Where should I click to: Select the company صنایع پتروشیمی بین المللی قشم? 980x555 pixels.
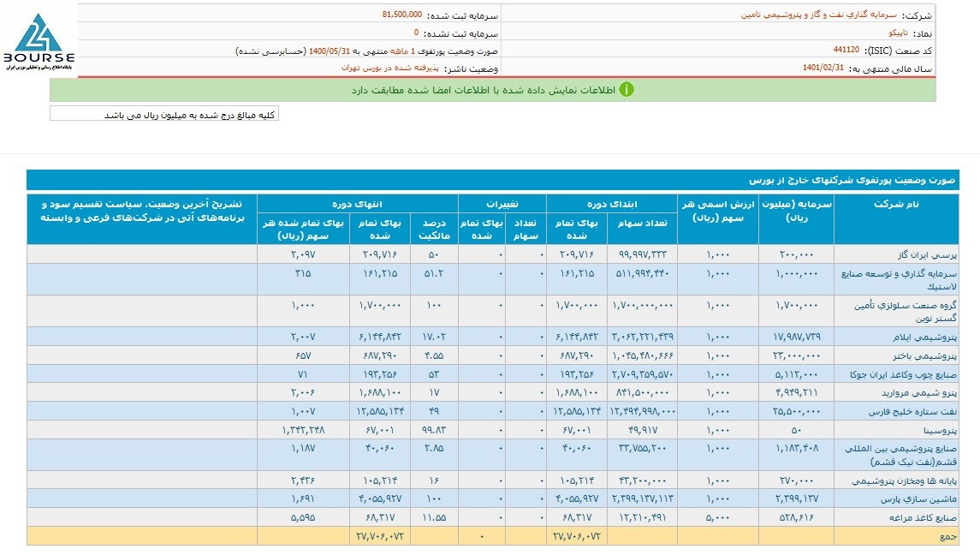coord(901,455)
